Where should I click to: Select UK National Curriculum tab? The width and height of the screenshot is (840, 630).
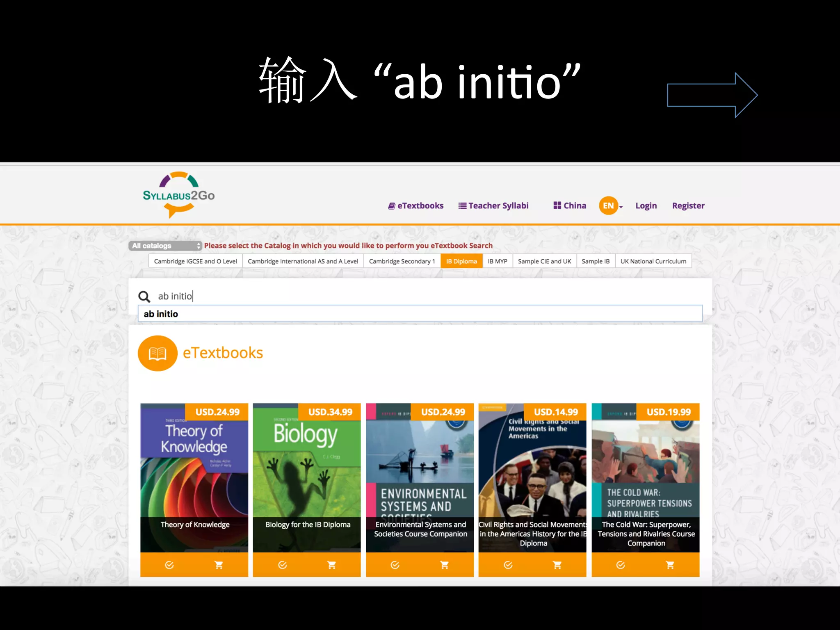[x=653, y=261]
